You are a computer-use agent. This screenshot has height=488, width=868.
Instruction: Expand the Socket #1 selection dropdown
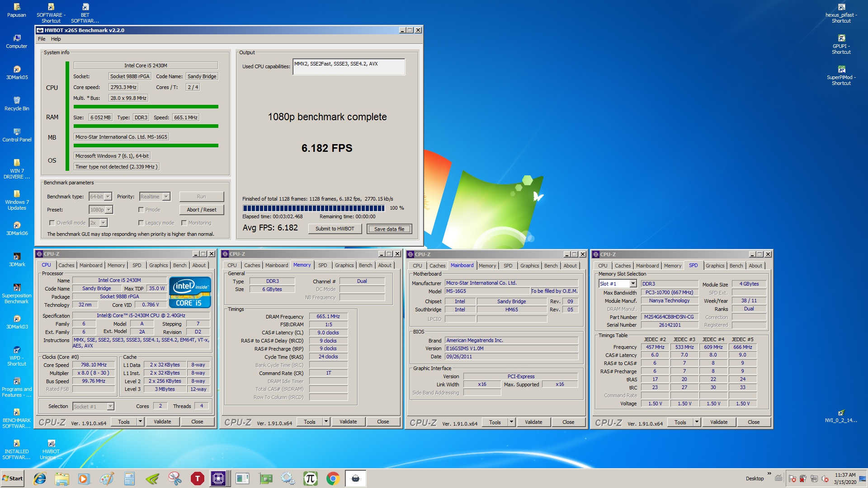click(x=110, y=406)
